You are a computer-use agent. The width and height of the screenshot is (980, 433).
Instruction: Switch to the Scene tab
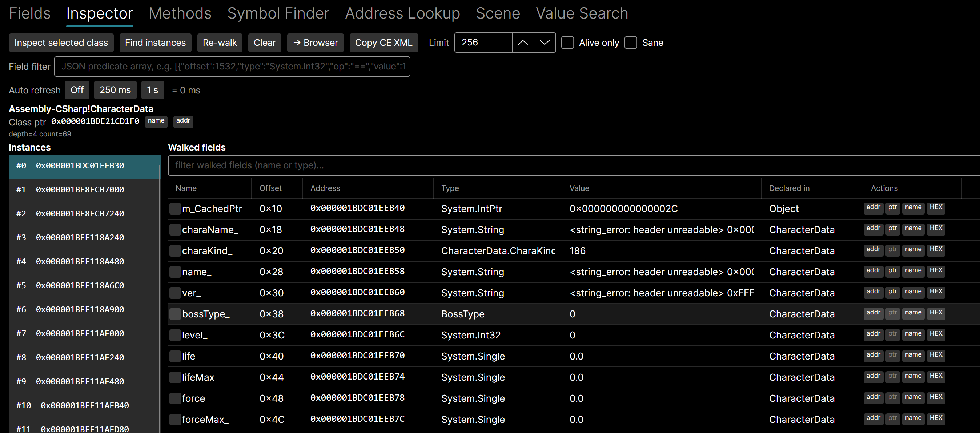[498, 13]
